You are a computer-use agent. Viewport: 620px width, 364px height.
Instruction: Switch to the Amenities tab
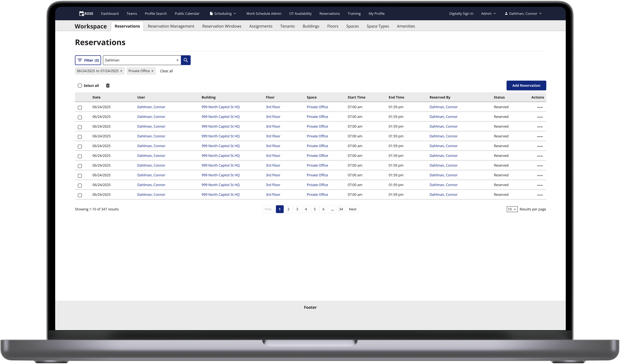click(x=405, y=26)
